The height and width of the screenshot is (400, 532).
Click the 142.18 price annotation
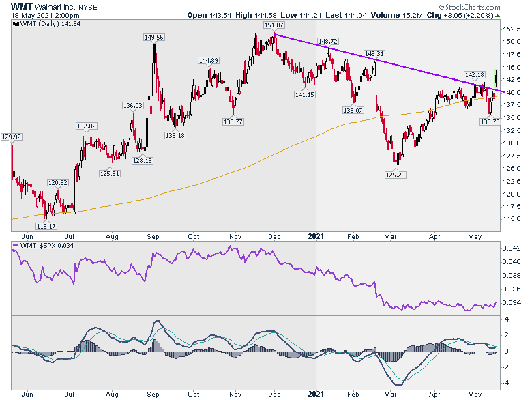(x=475, y=74)
